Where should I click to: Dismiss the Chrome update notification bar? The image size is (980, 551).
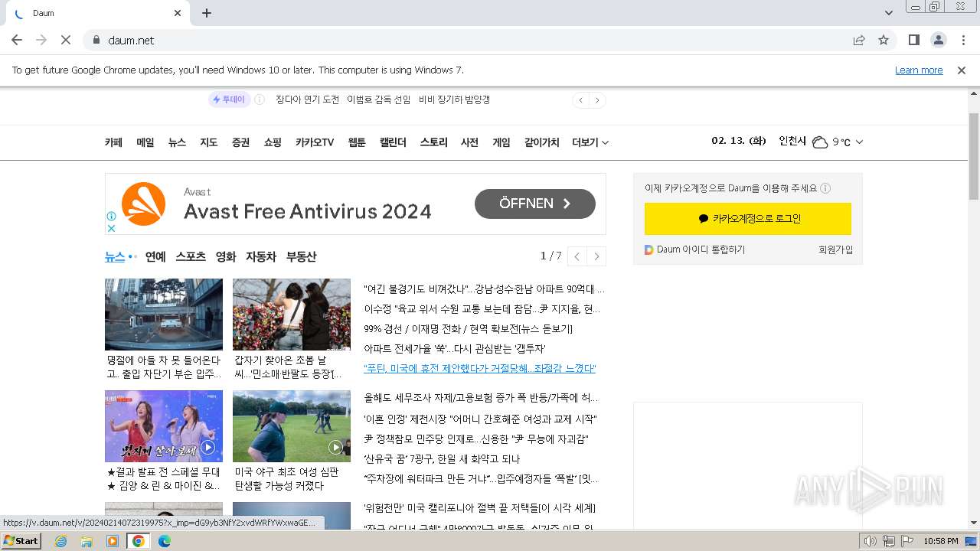pos(962,70)
